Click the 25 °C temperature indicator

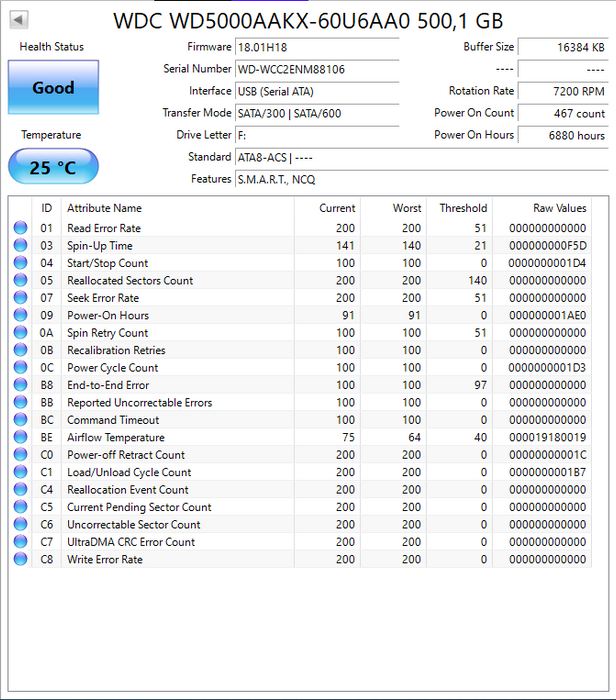tap(53, 167)
